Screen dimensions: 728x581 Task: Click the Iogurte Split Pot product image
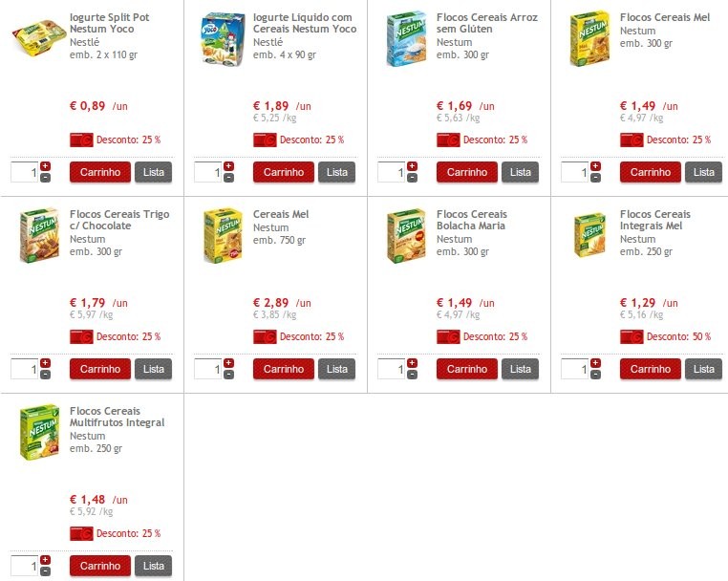pos(36,39)
